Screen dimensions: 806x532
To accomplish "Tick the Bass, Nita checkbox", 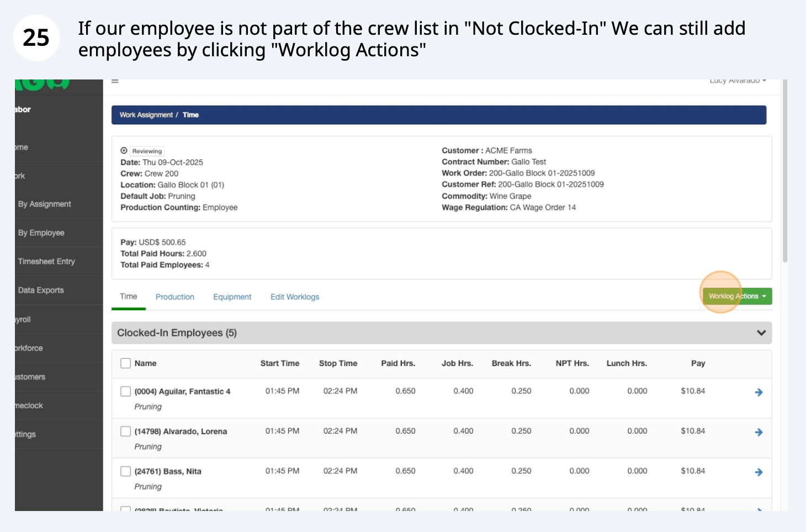I will click(x=126, y=471).
